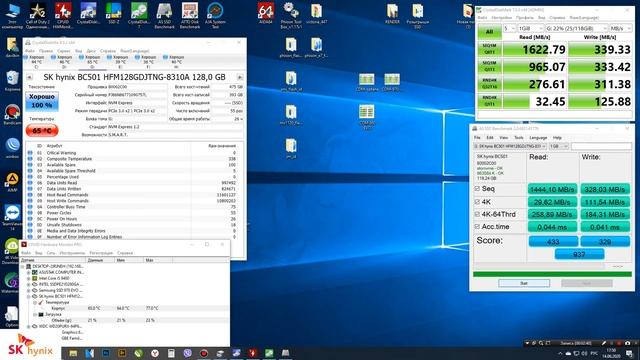Open the test count dropdown showing 5
This screenshot has width=640, height=360.
click(509, 29)
